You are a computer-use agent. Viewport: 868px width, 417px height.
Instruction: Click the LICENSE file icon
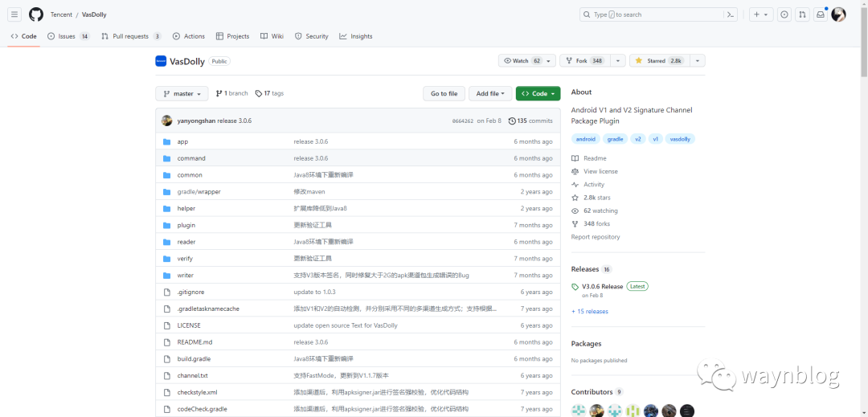click(x=166, y=325)
